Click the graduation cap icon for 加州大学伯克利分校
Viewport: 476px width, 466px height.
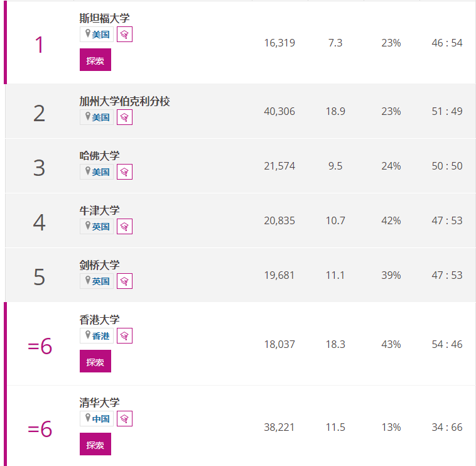124,117
